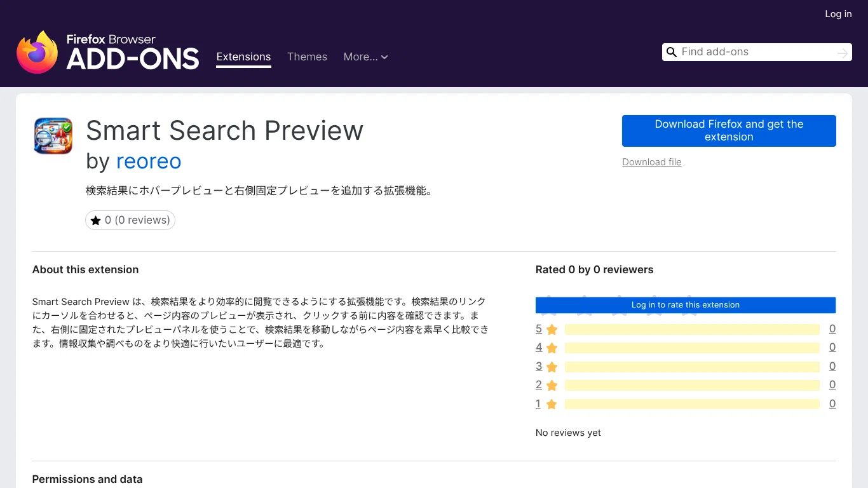The image size is (868, 488).
Task: Click the 5 star rating number link
Action: (x=539, y=329)
